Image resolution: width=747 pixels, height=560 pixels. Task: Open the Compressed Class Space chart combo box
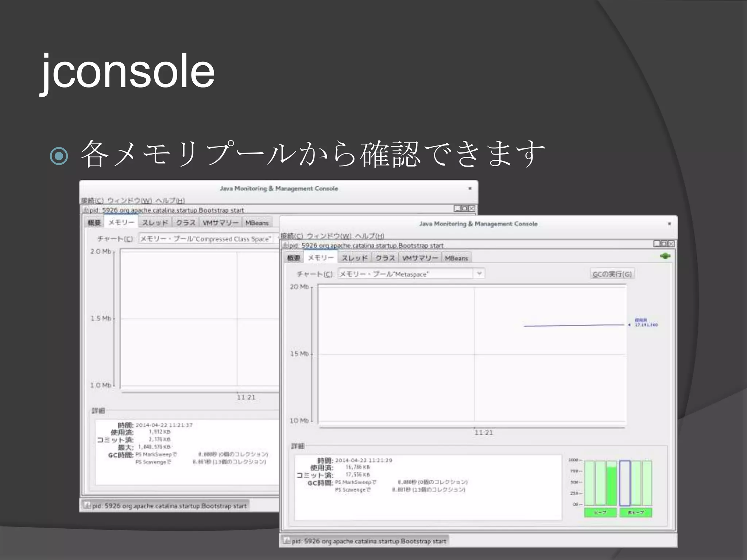208,239
